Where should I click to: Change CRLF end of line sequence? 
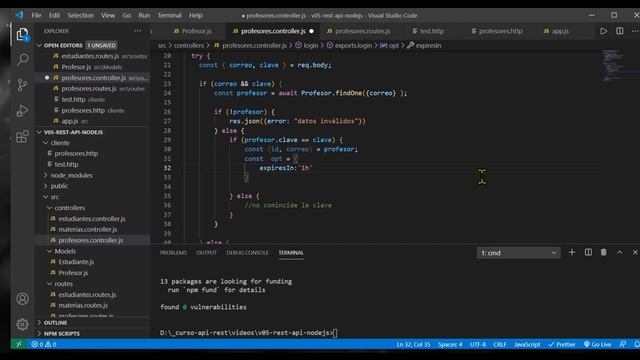click(x=500, y=344)
